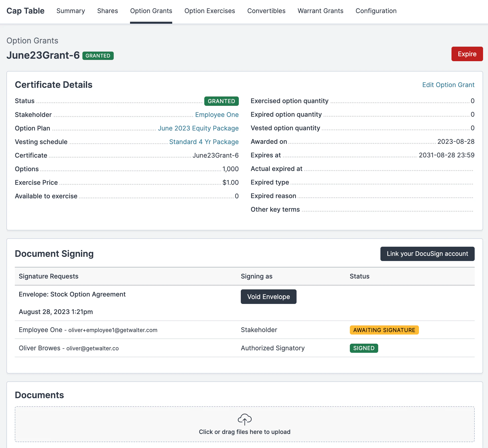The image size is (488, 448).
Task: Click the Edit Option Grant link
Action: 448,85
